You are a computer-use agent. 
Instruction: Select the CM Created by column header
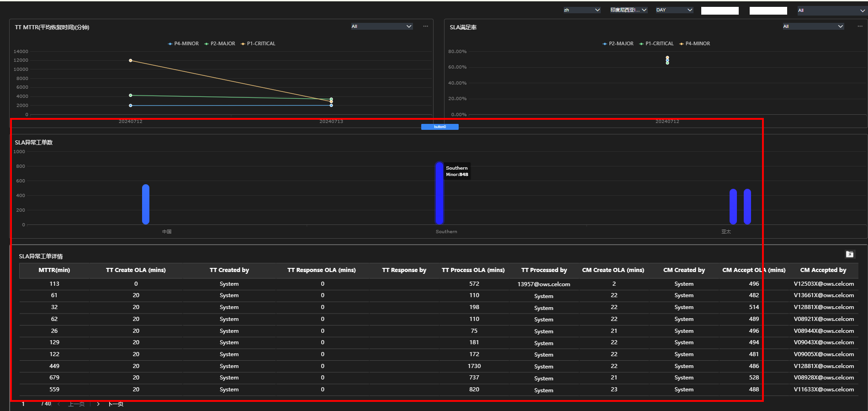coord(684,270)
